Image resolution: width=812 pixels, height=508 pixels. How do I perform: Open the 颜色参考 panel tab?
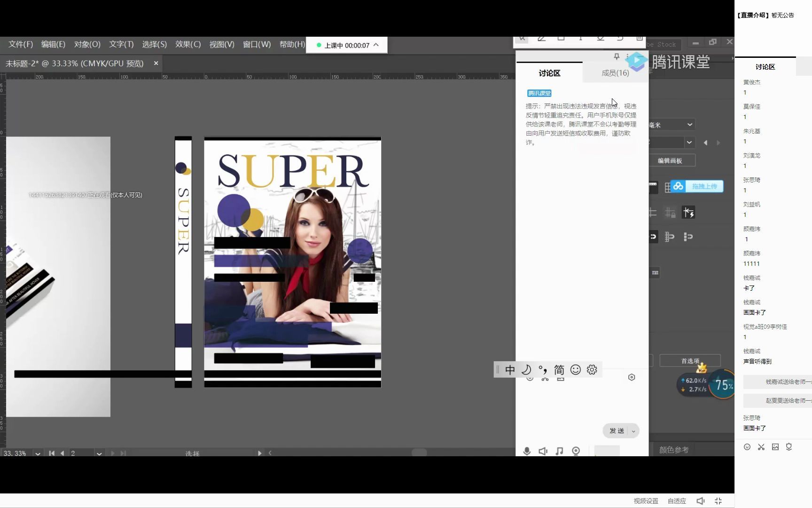click(x=674, y=450)
